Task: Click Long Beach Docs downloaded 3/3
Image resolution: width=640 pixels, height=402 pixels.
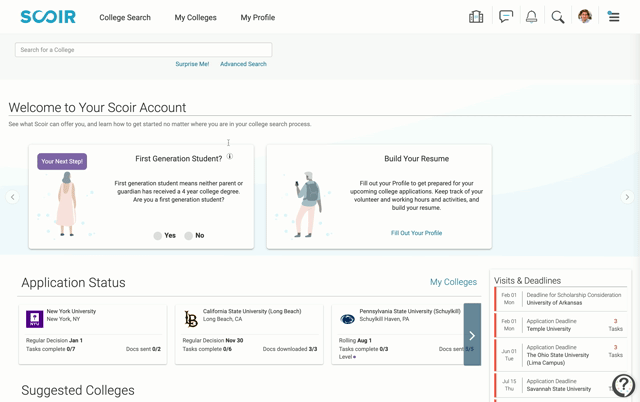Action: point(290,349)
